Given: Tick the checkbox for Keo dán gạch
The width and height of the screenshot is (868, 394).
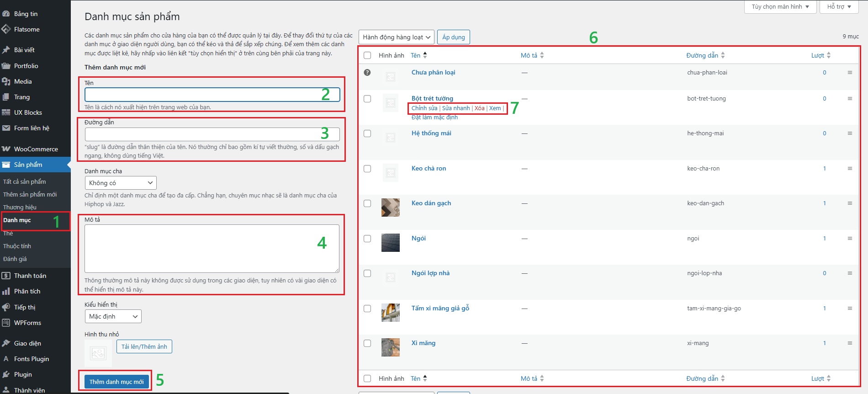Looking at the screenshot, I should click(367, 203).
